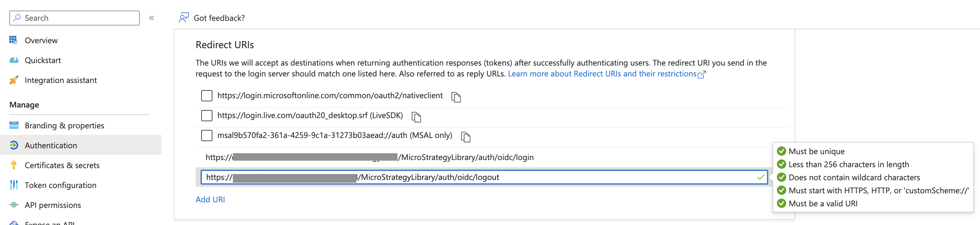Open the Authentication menu item
The image size is (980, 225).
pyautogui.click(x=51, y=145)
